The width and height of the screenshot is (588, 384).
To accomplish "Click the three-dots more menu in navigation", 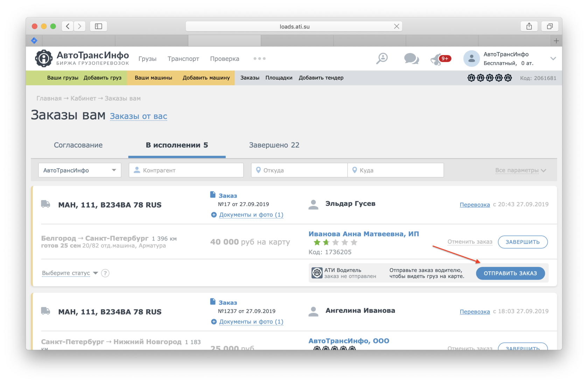I will 259,58.
